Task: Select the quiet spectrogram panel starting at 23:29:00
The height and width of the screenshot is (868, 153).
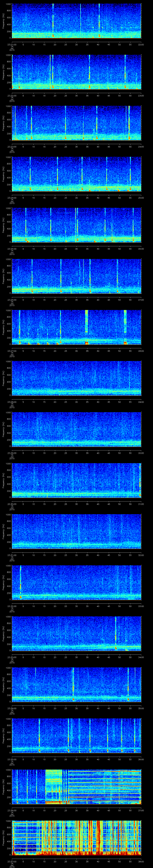Action: pos(76,429)
